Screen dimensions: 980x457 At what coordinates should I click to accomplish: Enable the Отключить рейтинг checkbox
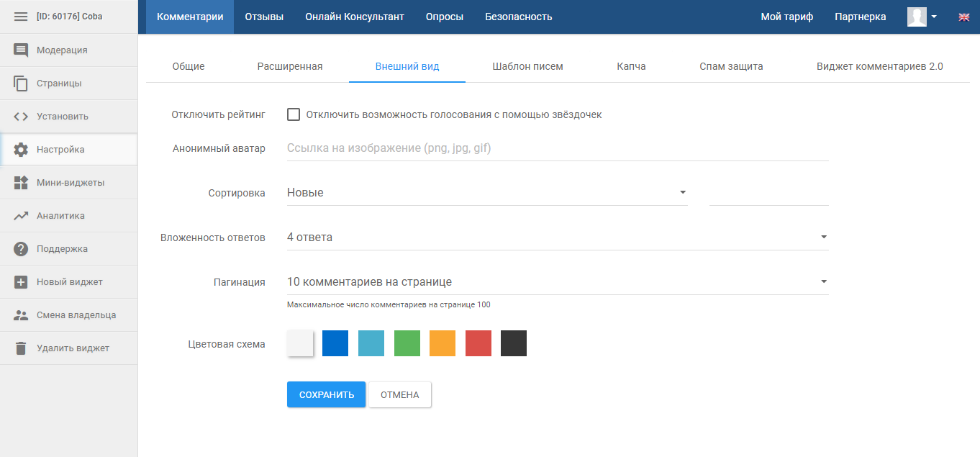(294, 114)
